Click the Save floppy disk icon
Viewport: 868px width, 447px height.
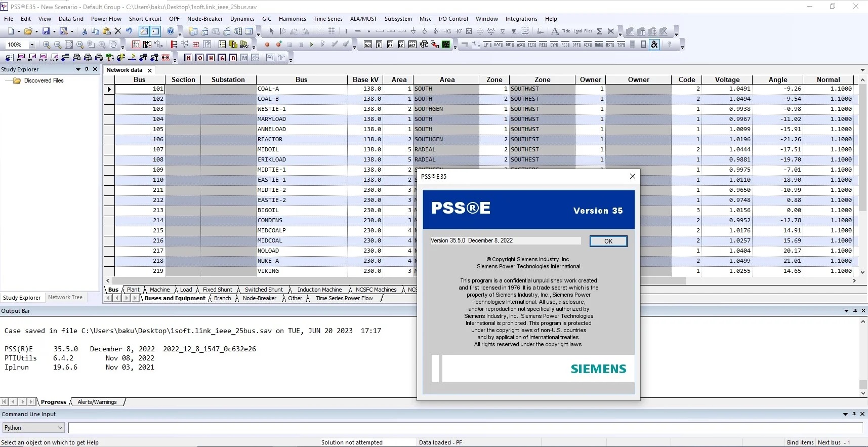tap(46, 31)
